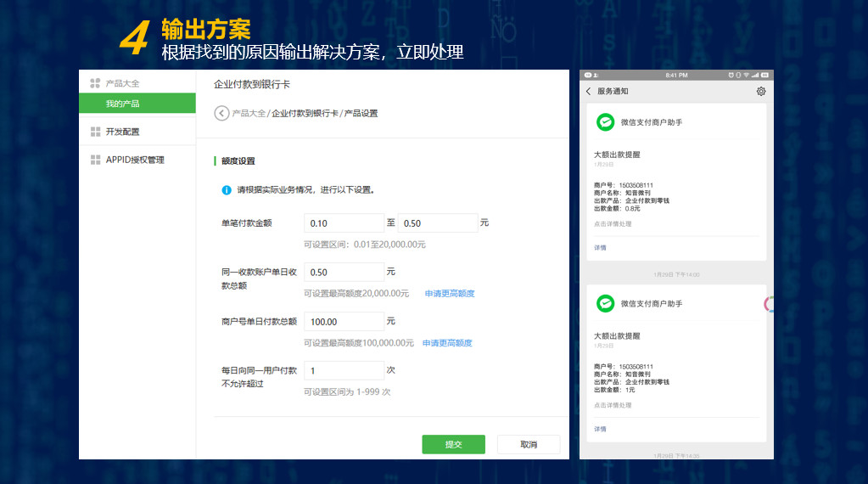Image resolution: width=868 pixels, height=484 pixels.
Task: Click the circular back arrow icon
Action: (x=221, y=113)
